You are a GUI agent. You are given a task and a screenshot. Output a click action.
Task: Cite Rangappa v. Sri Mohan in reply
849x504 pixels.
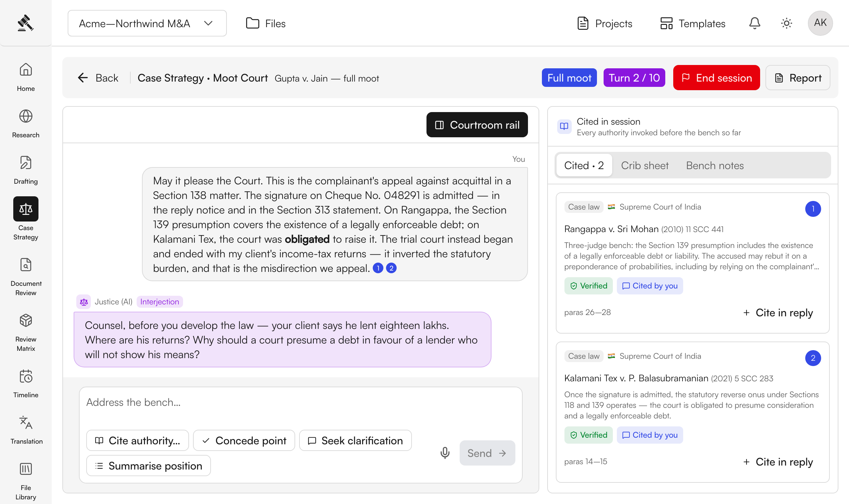point(778,312)
